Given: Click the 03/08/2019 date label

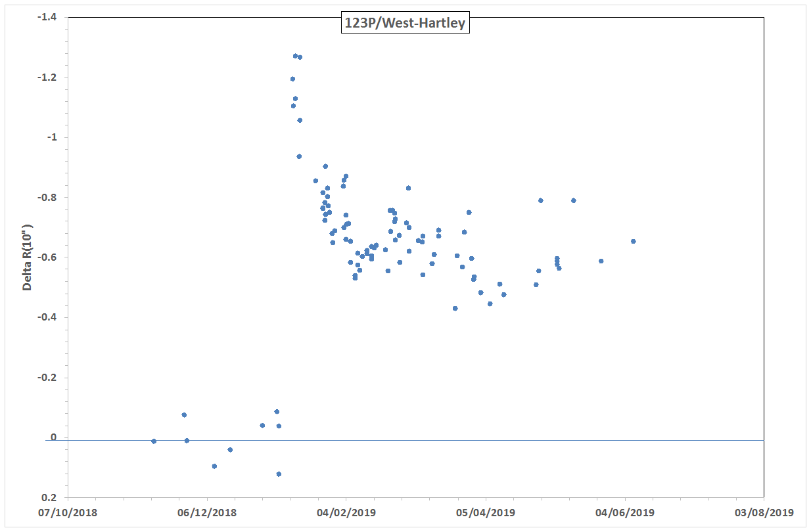Looking at the screenshot, I should tap(764, 512).
